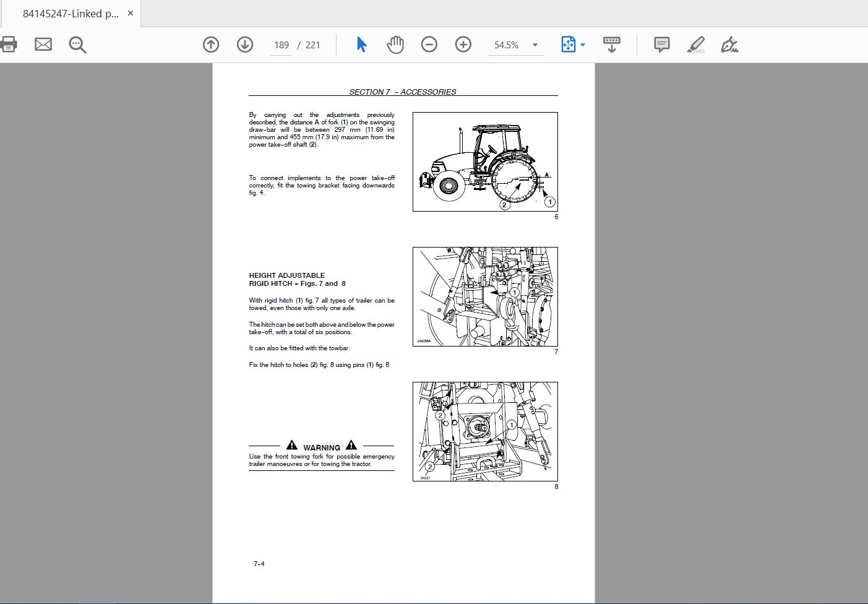868x604 pixels.
Task: Click the WARNING label text
Action: pos(322,447)
